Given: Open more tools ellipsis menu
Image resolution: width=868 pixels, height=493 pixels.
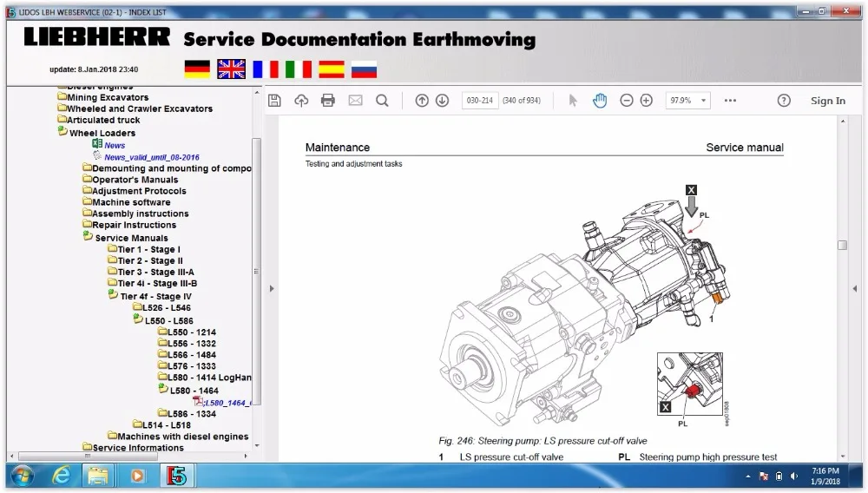Looking at the screenshot, I should [x=730, y=100].
